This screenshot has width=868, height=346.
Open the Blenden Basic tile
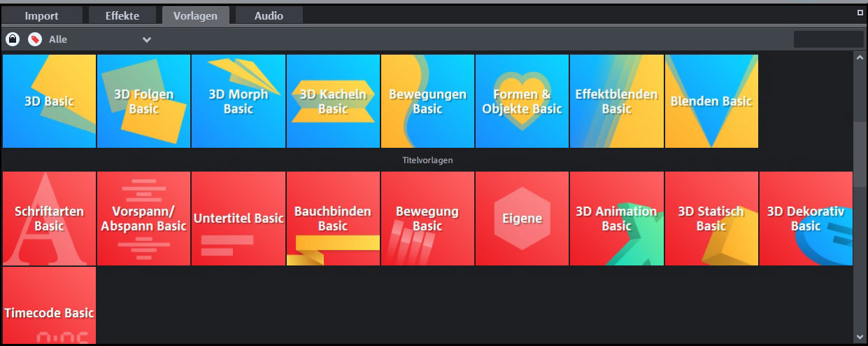tap(711, 102)
